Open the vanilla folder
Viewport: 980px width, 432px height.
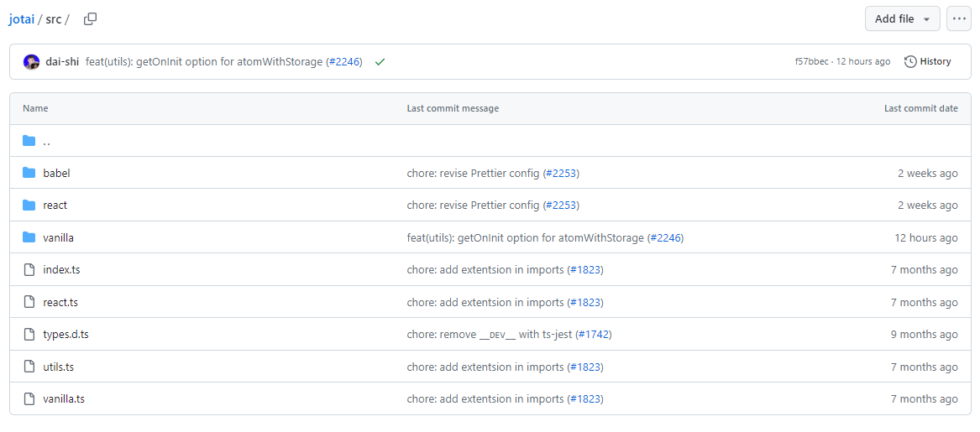(x=59, y=237)
